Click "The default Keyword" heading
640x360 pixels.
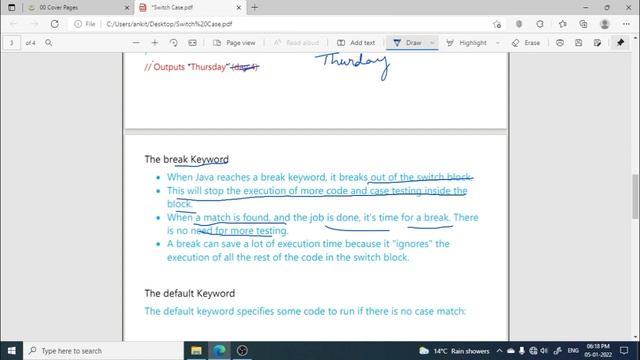click(x=190, y=293)
